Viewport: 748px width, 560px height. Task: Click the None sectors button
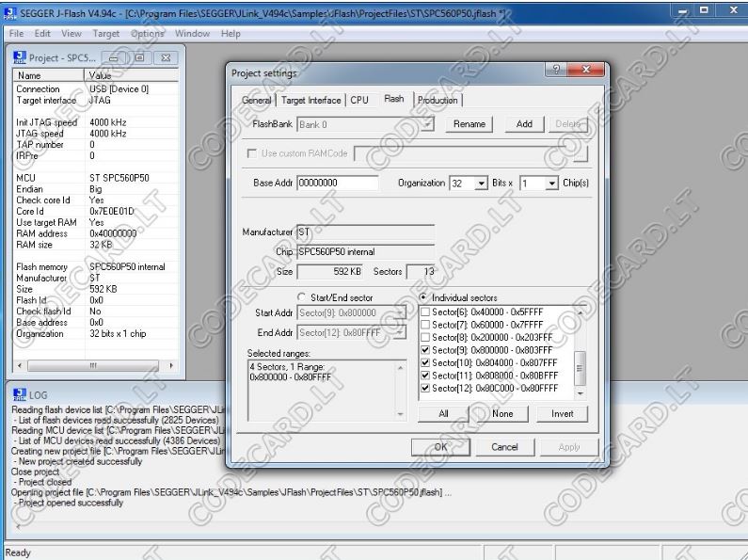[x=502, y=413]
